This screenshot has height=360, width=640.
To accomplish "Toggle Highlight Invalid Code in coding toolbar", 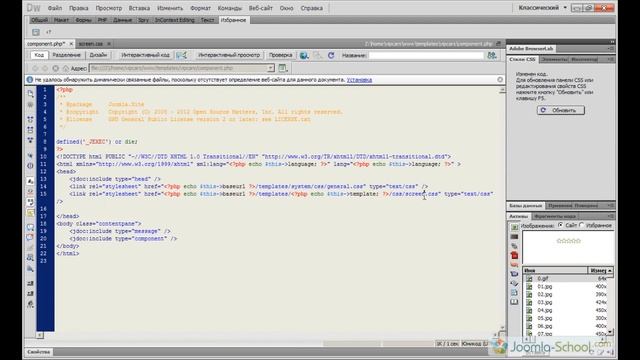I will pos(31,191).
